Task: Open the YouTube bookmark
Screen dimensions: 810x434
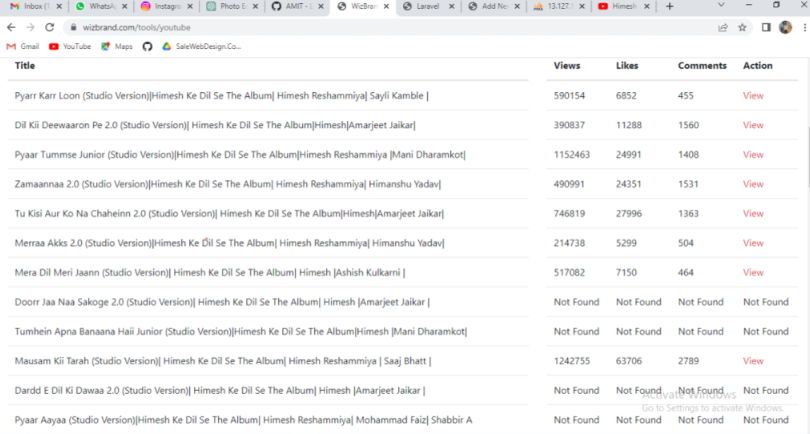Action: pos(70,46)
